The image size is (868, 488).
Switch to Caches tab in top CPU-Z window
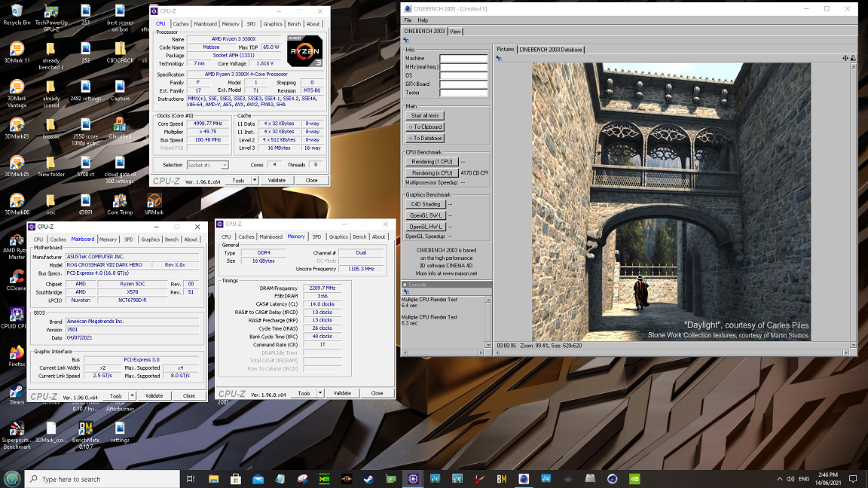coord(181,24)
